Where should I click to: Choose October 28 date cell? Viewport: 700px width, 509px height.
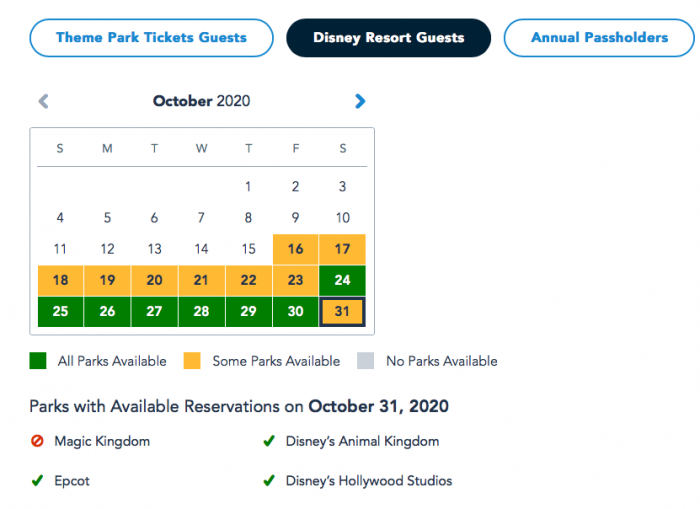click(x=201, y=312)
